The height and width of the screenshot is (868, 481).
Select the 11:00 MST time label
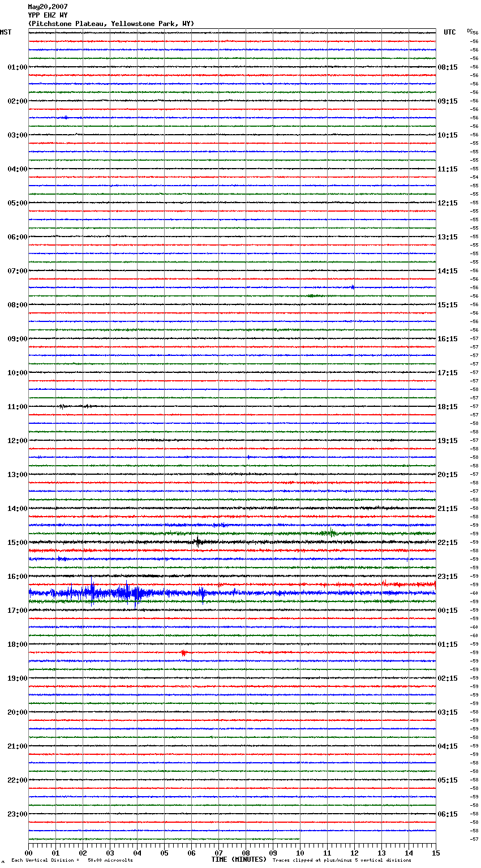(x=18, y=407)
